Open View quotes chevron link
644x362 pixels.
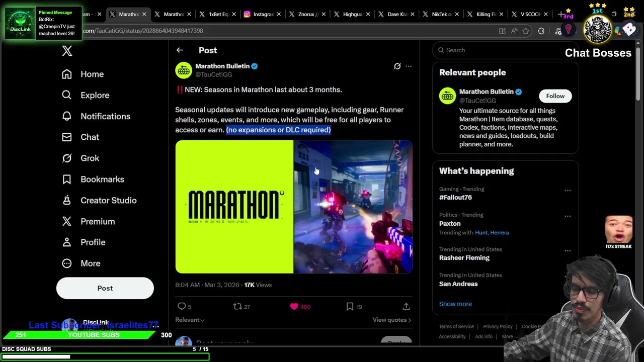tap(391, 320)
